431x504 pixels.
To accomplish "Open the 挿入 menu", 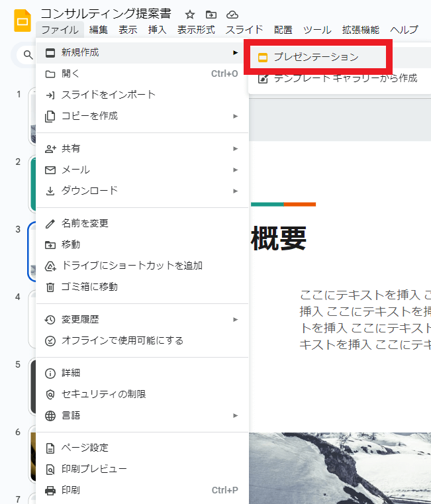I will [157, 30].
